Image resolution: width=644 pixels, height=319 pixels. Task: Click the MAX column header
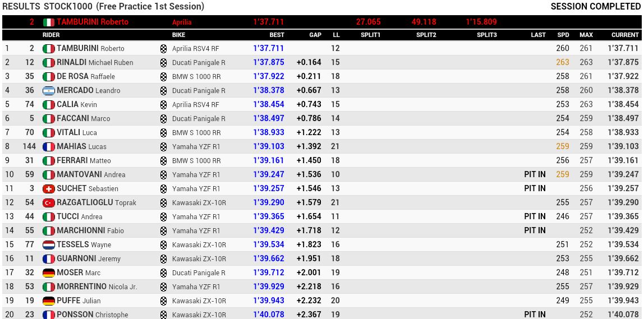(586, 35)
